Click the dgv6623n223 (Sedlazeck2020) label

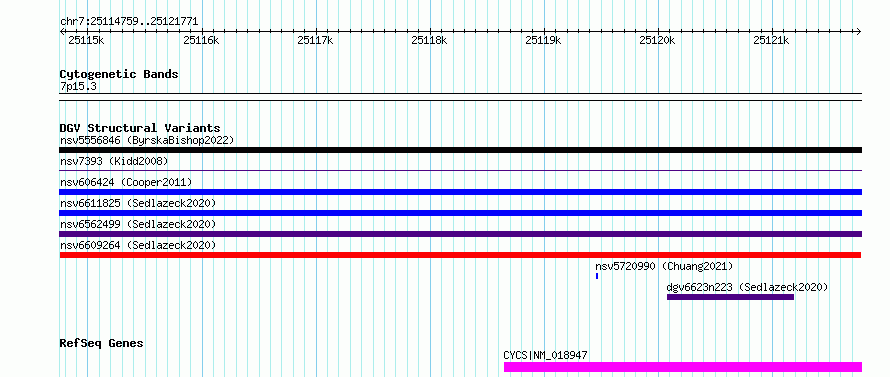click(747, 287)
